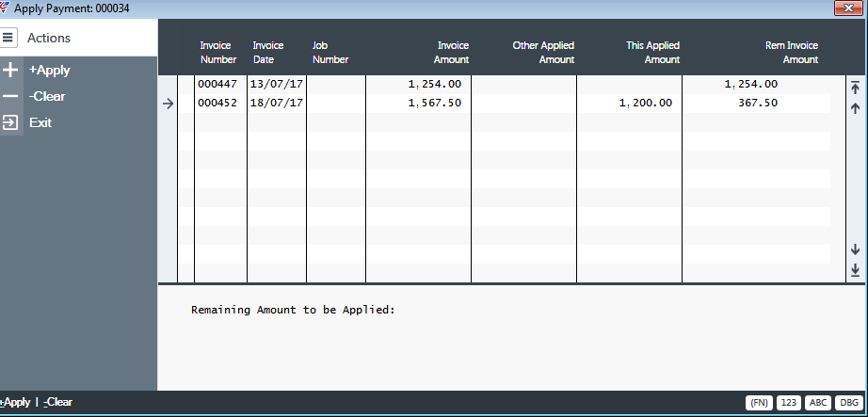This screenshot has height=417, width=868.
Task: Select +Apply in the Actions sidebar
Action: click(x=49, y=71)
